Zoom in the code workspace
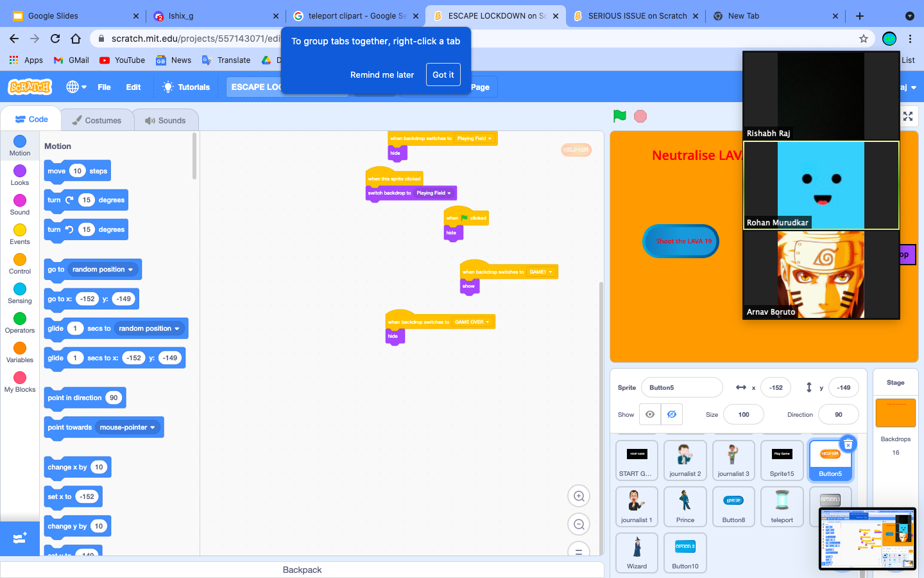The width and height of the screenshot is (924, 578). pyautogui.click(x=579, y=496)
